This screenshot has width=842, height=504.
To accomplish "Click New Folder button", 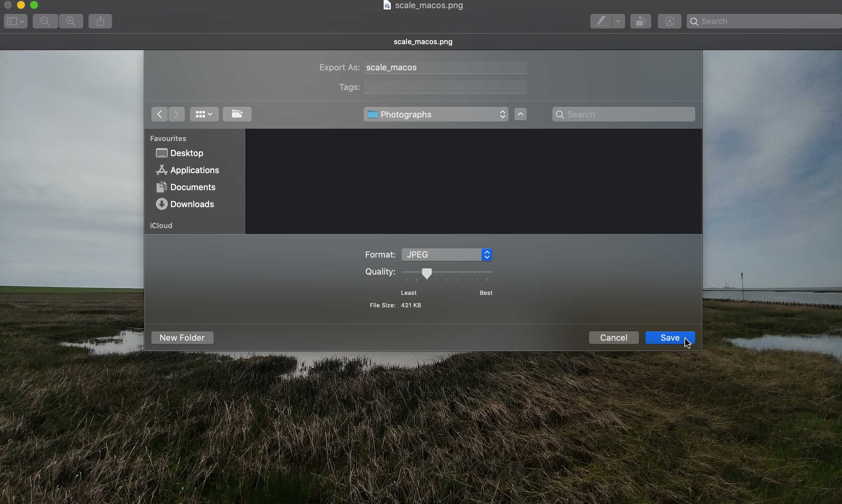I will pyautogui.click(x=182, y=337).
